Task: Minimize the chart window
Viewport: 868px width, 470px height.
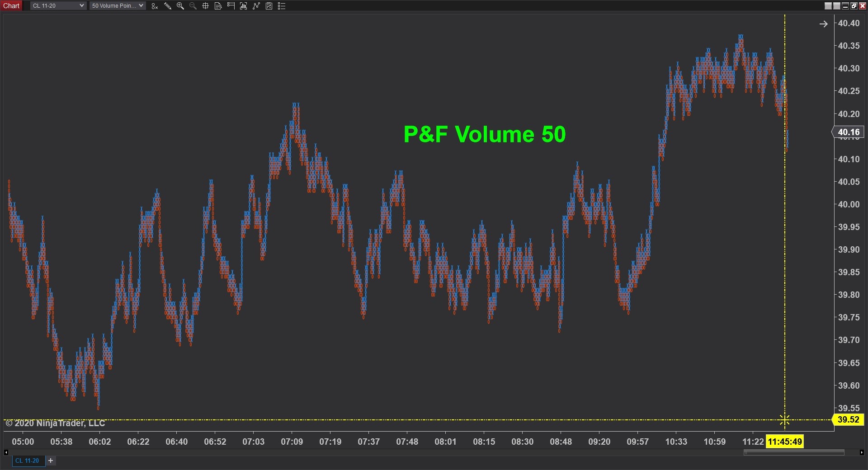Action: [845, 6]
